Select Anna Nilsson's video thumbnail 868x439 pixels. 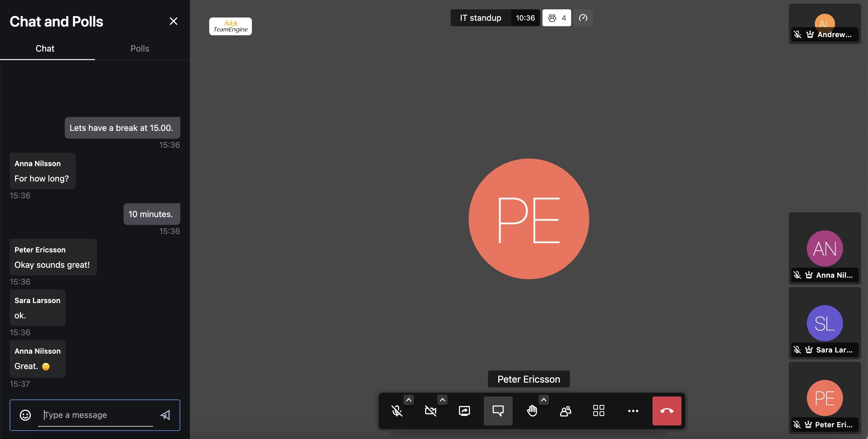825,248
